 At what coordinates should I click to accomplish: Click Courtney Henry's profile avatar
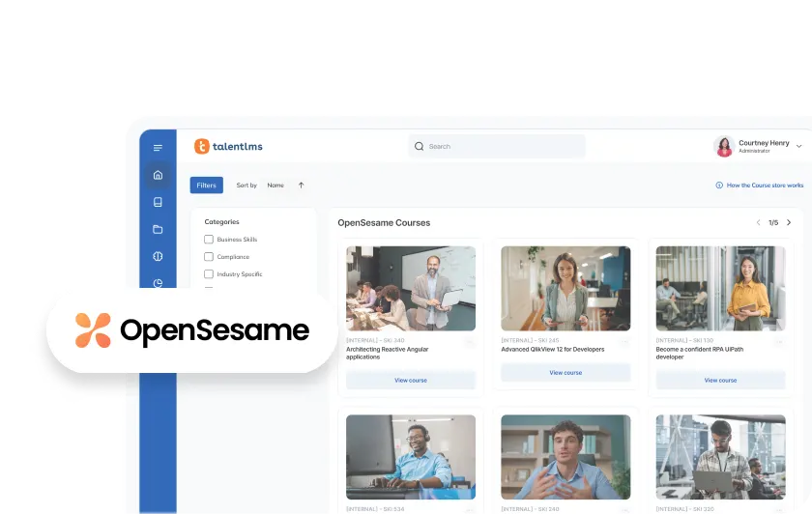point(723,146)
